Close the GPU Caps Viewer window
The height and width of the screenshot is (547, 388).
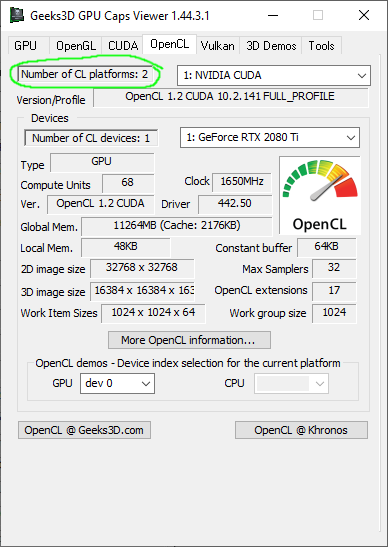[x=364, y=15]
